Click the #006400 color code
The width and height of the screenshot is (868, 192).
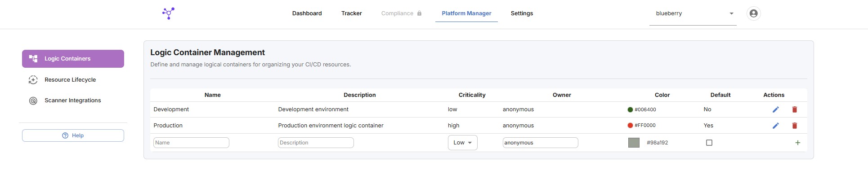(x=645, y=109)
